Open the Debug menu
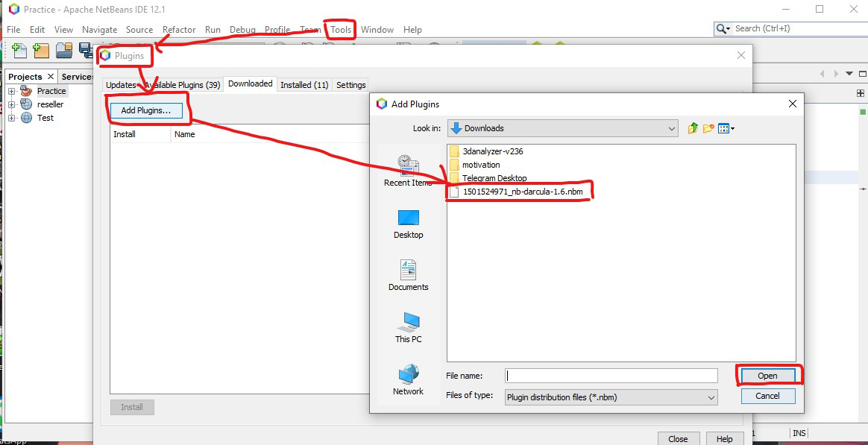Screen dimensions: 868x445 click(242, 30)
